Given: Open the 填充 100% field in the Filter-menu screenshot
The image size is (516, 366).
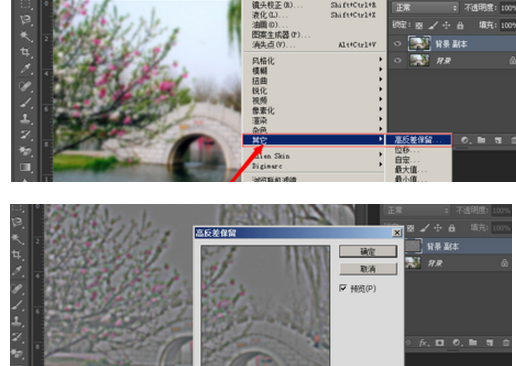Looking at the screenshot, I should click(508, 25).
